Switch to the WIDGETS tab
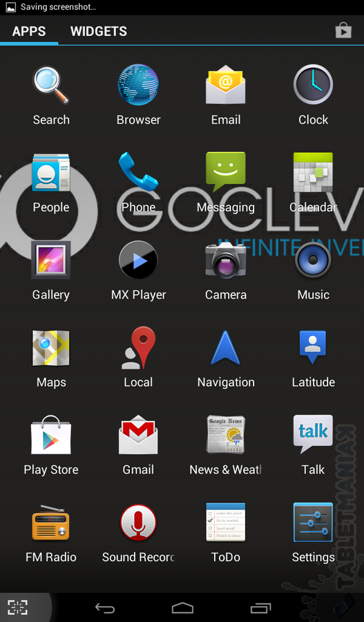This screenshot has width=364, height=622. click(99, 31)
